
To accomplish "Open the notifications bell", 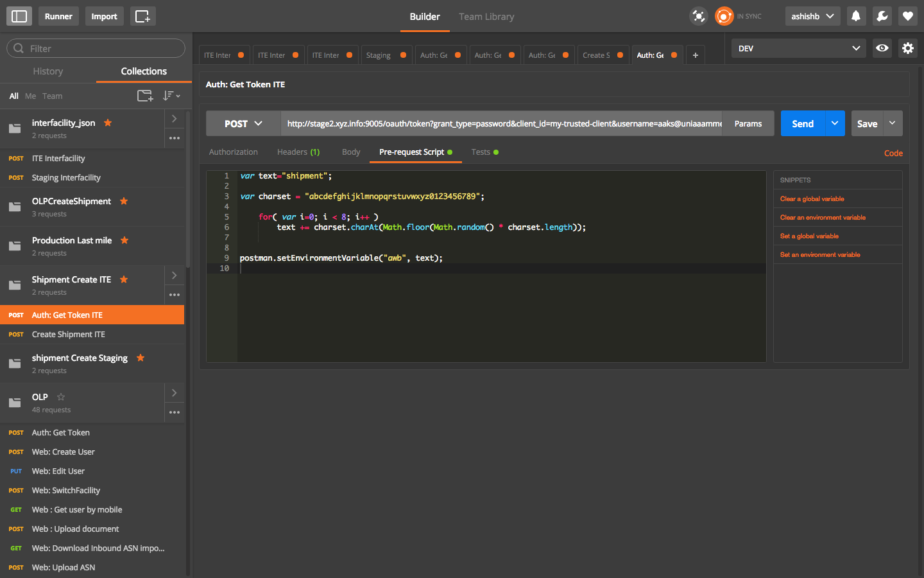I will click(856, 16).
